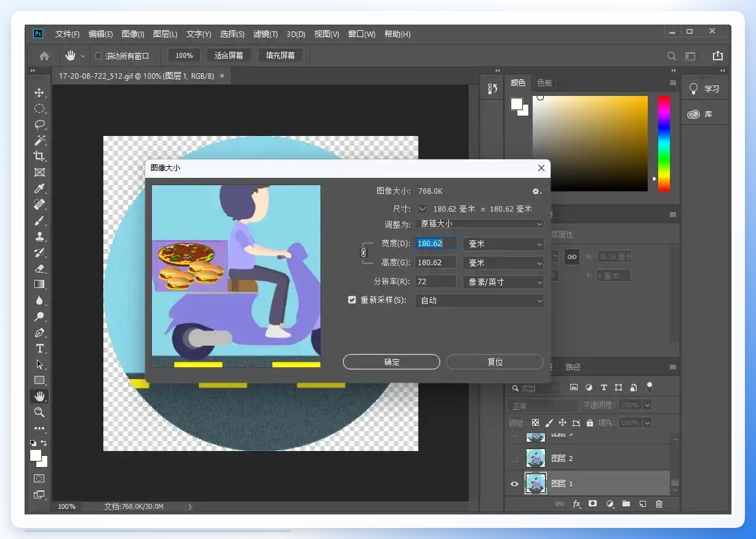The image size is (756, 539).
Task: Open the 图像 menu
Action: (133, 34)
